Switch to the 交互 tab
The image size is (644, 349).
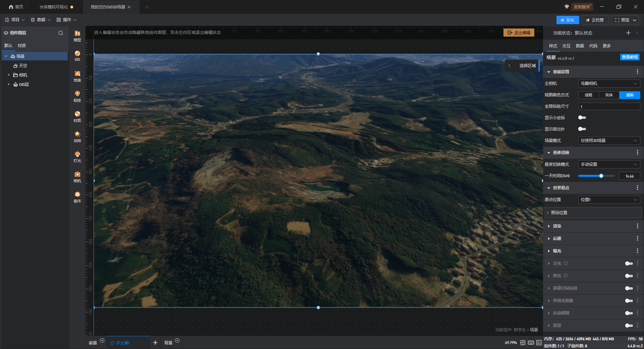[567, 46]
